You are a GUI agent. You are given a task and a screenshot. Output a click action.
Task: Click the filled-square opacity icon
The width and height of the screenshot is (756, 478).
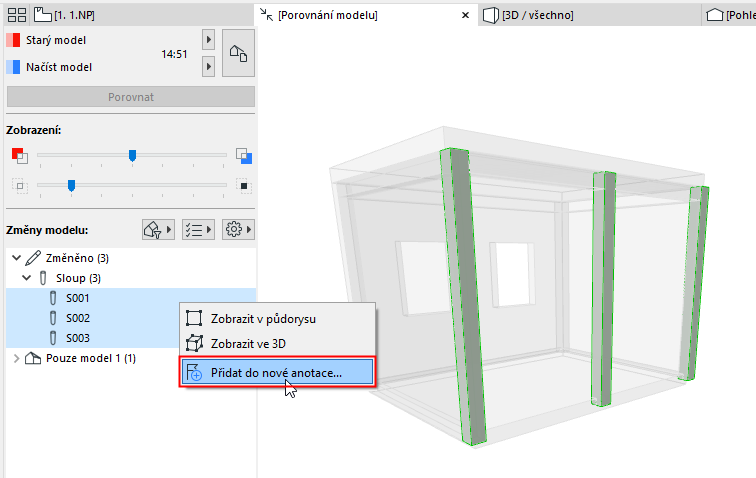click(244, 186)
